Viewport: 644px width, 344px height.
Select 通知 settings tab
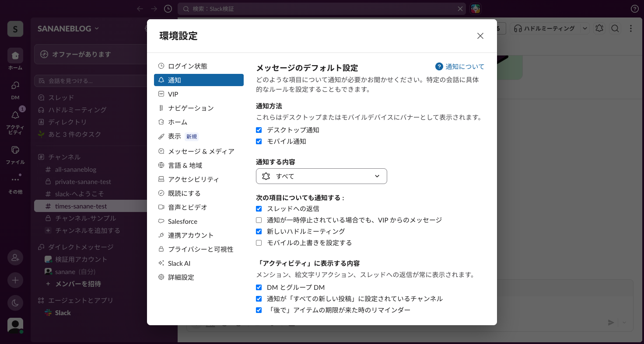(199, 80)
